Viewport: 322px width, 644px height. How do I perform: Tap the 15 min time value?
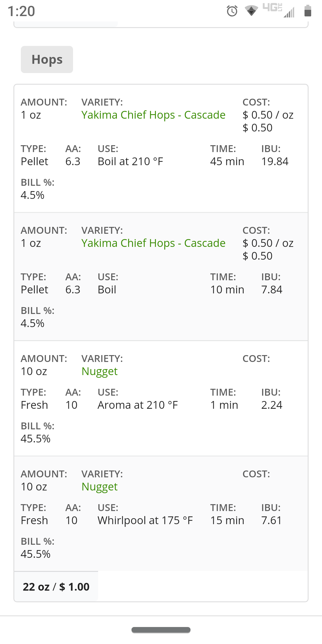click(227, 520)
